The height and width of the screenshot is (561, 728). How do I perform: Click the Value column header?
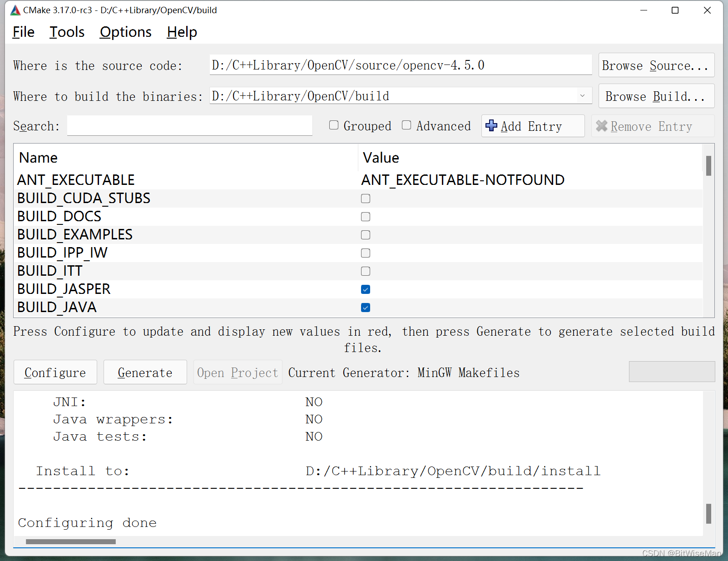point(530,158)
